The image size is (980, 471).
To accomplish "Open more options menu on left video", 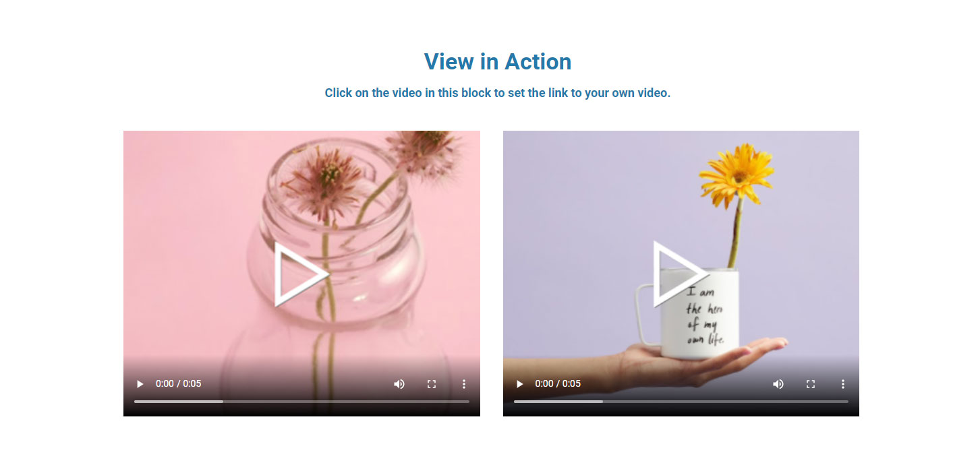I will (x=464, y=384).
